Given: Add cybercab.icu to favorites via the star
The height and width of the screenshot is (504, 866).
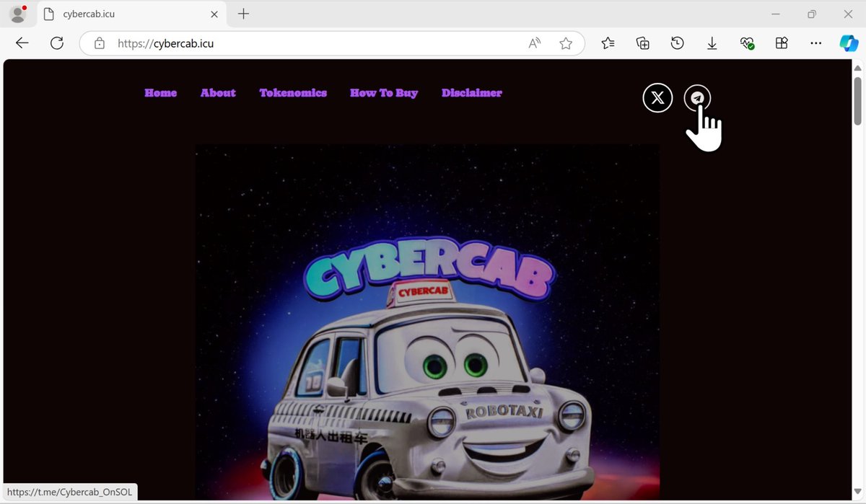Looking at the screenshot, I should (x=566, y=43).
